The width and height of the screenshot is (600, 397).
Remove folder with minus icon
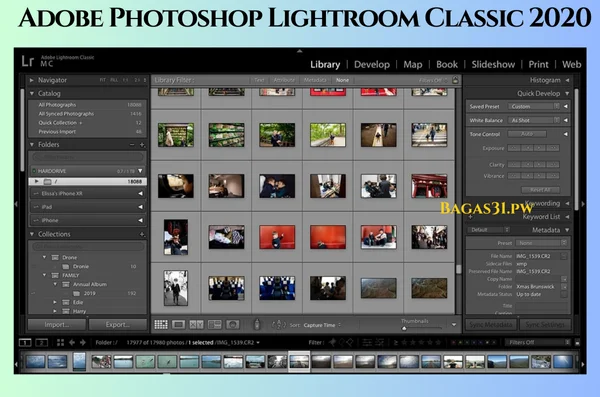click(132, 145)
